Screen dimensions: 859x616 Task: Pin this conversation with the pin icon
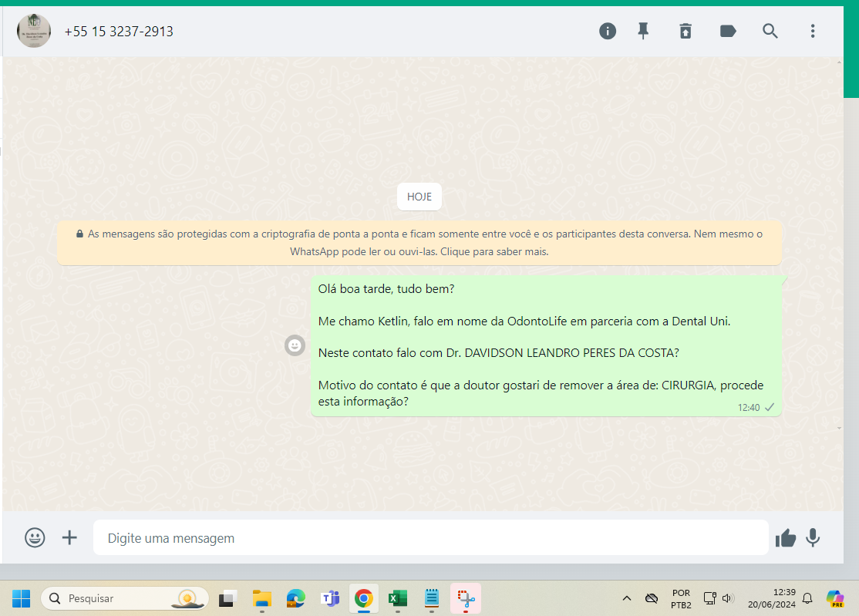643,31
